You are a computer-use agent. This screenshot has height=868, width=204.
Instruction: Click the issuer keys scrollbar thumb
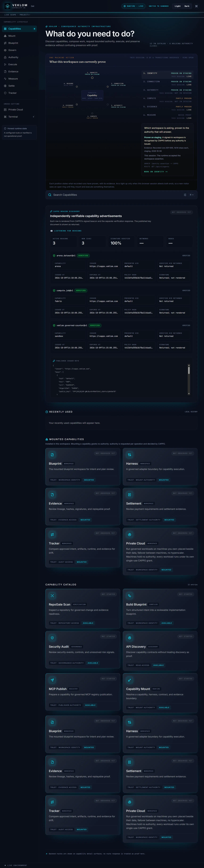(x=189, y=370)
